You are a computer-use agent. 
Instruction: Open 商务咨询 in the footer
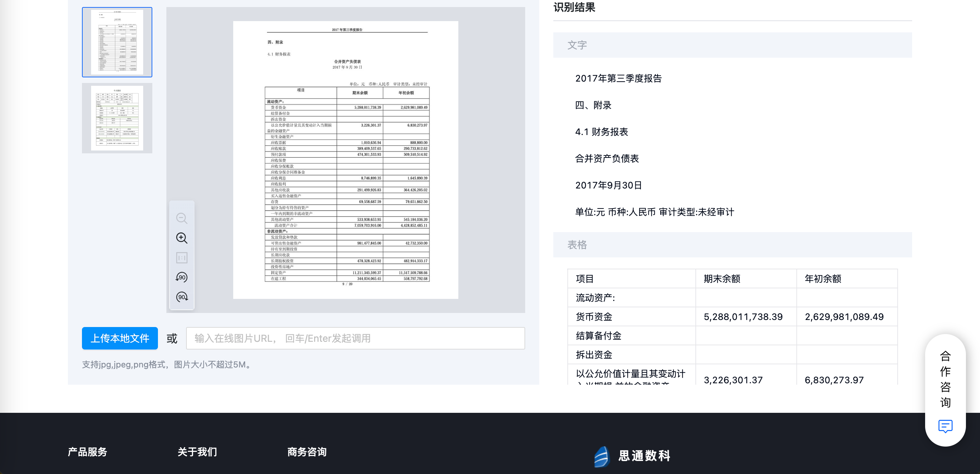coord(307,452)
